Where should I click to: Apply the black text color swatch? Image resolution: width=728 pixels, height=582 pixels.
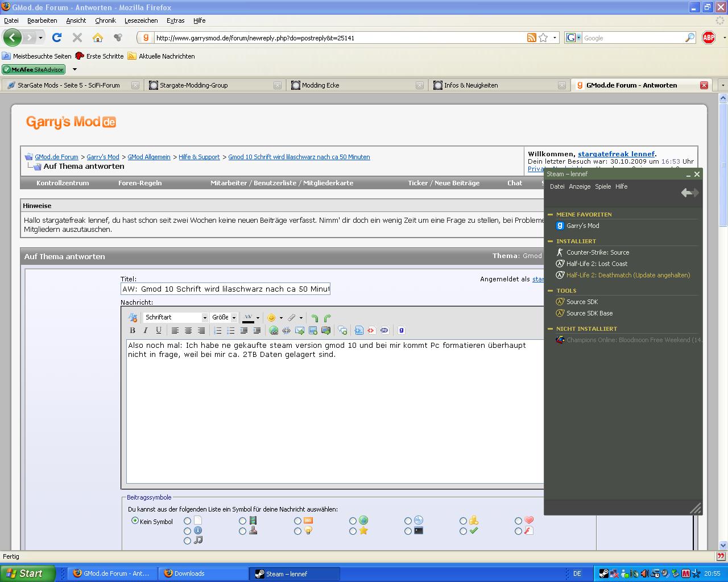(x=248, y=318)
